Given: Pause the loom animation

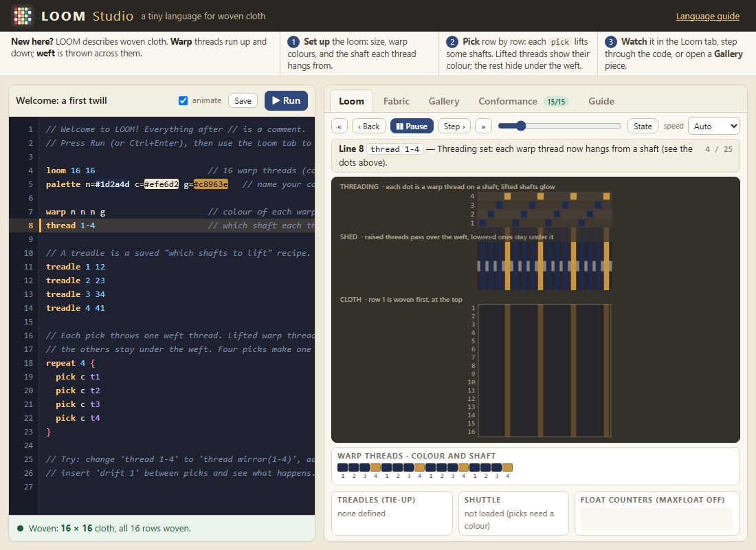Looking at the screenshot, I should 412,126.
